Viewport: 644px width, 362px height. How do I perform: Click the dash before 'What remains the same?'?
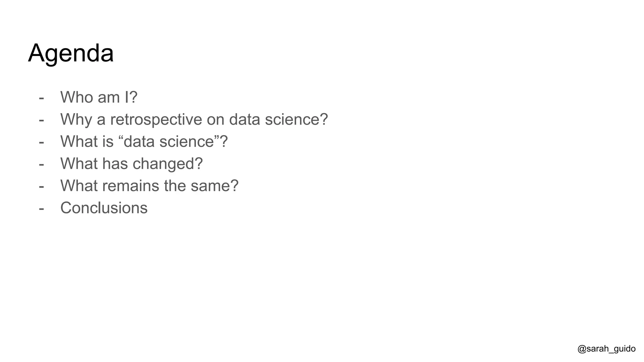point(41,187)
